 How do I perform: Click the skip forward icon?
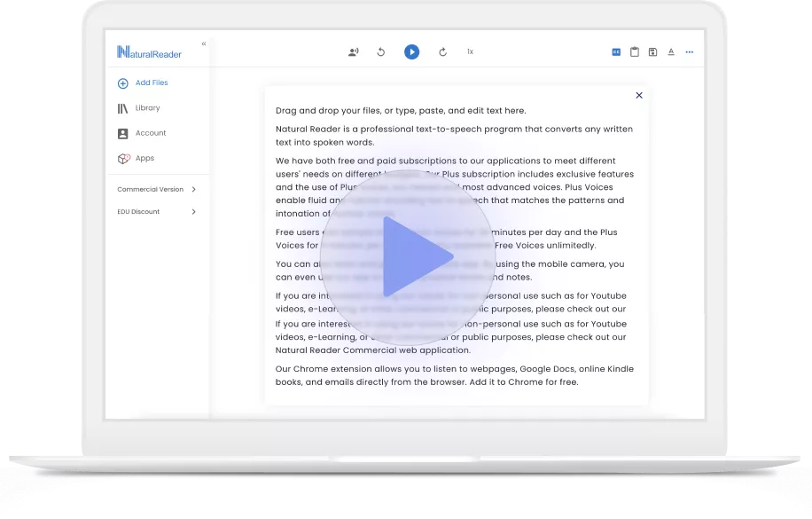pos(442,51)
